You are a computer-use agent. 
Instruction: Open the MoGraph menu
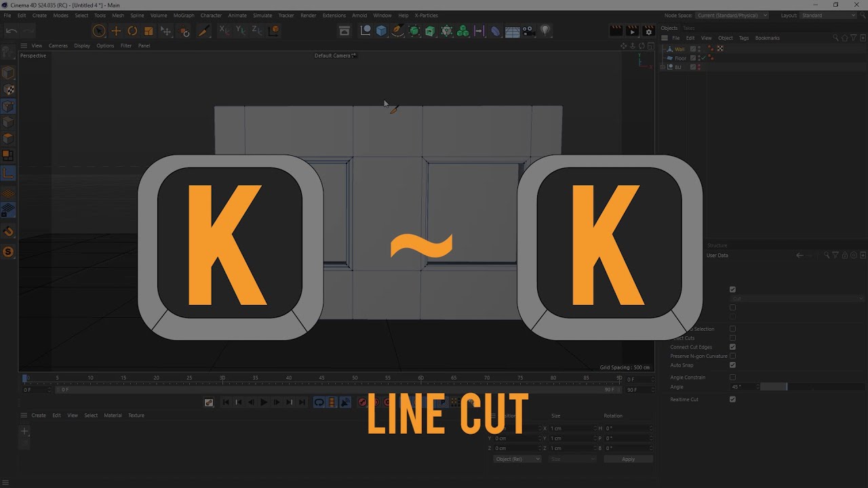click(x=184, y=15)
